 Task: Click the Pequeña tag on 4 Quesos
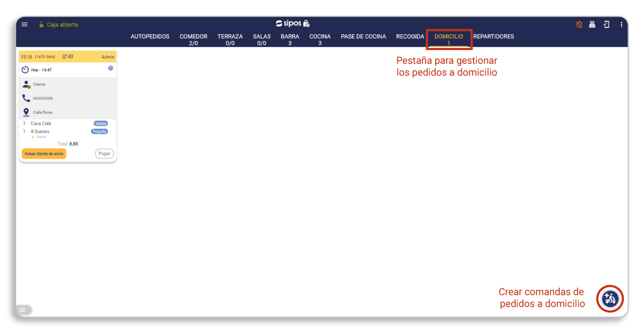point(100,131)
